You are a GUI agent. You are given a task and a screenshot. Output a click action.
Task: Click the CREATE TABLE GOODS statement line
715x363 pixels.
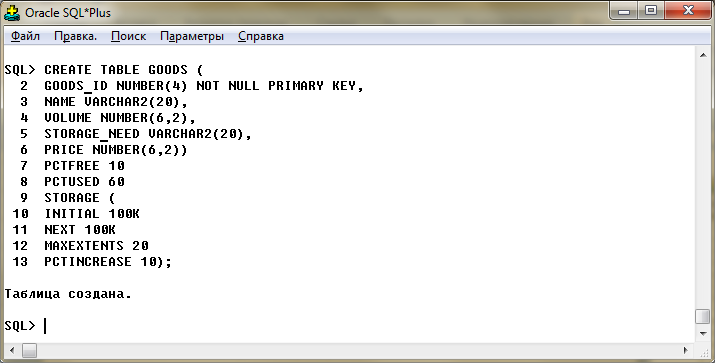[x=104, y=70]
